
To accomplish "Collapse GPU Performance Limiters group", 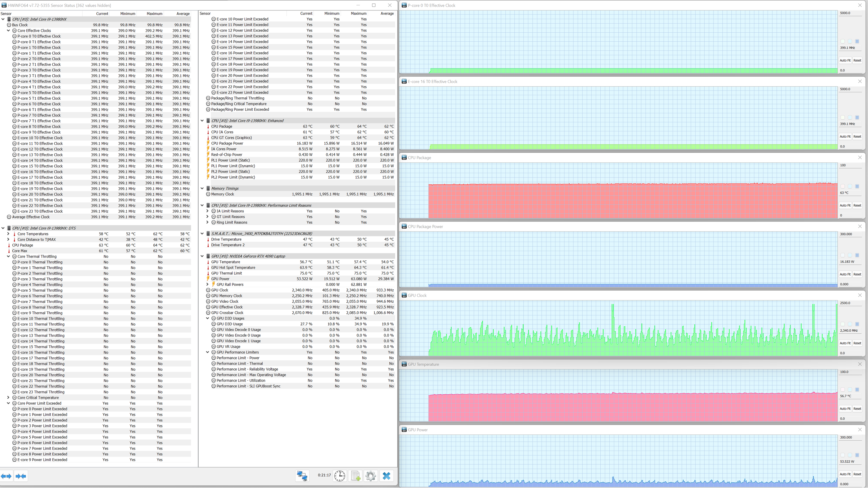I will coord(207,352).
